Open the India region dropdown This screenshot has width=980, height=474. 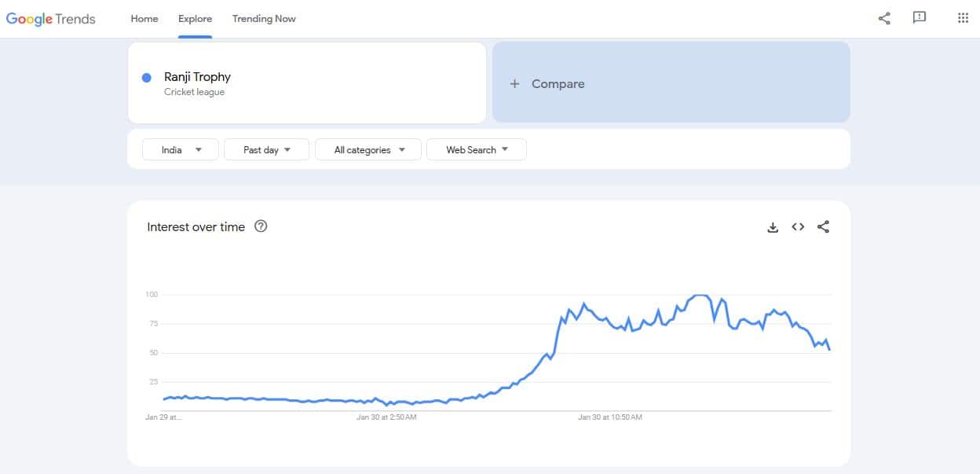click(x=181, y=149)
